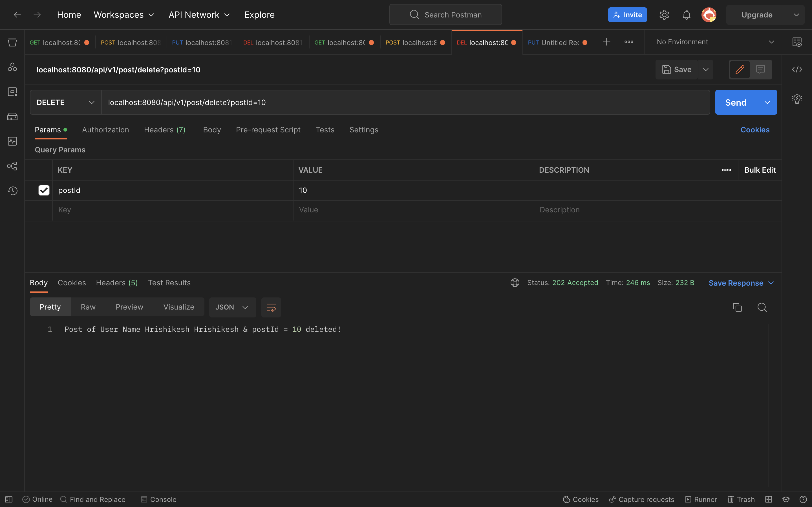Switch to the Authorization tab
This screenshot has height=507, width=812.
105,130
